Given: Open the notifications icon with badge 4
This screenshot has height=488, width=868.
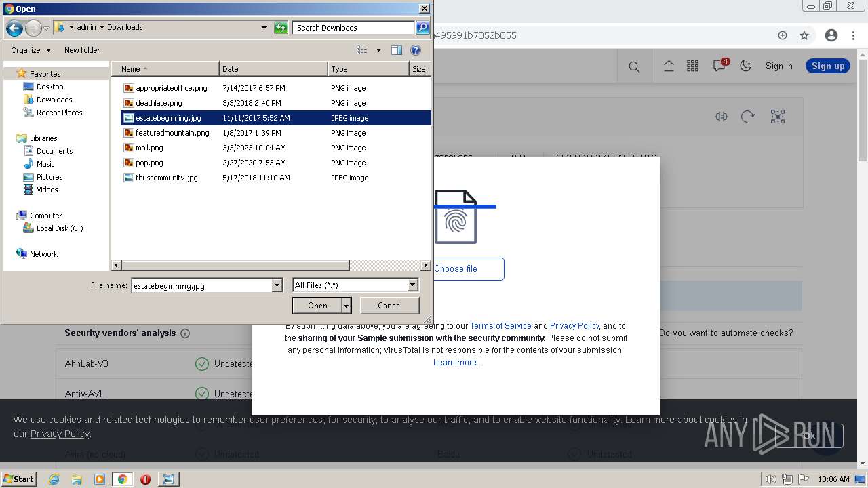Looking at the screenshot, I should [720, 65].
